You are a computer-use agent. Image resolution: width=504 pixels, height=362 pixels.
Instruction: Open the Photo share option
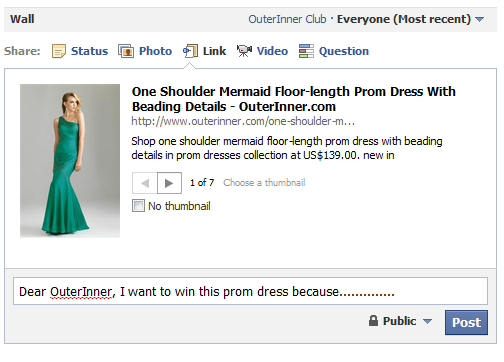(155, 51)
